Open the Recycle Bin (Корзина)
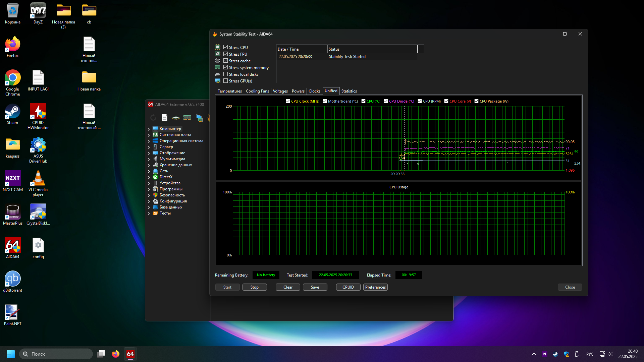The height and width of the screenshot is (362, 644). pyautogui.click(x=12, y=13)
